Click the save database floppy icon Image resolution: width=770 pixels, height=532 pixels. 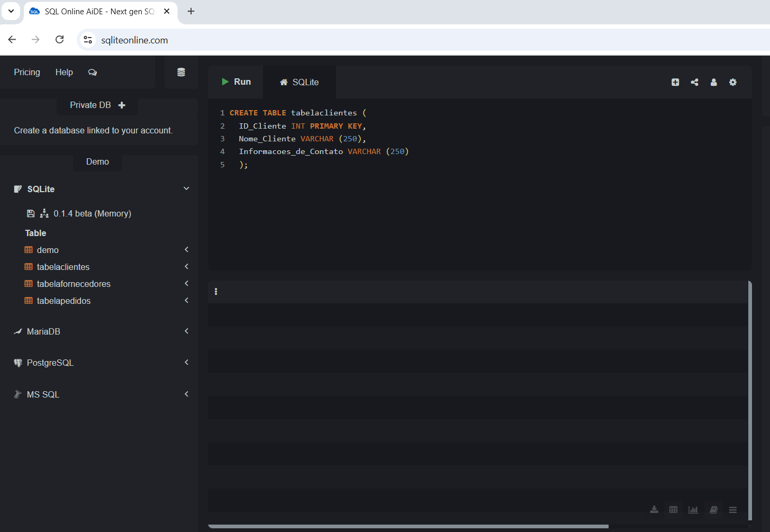[x=31, y=213]
